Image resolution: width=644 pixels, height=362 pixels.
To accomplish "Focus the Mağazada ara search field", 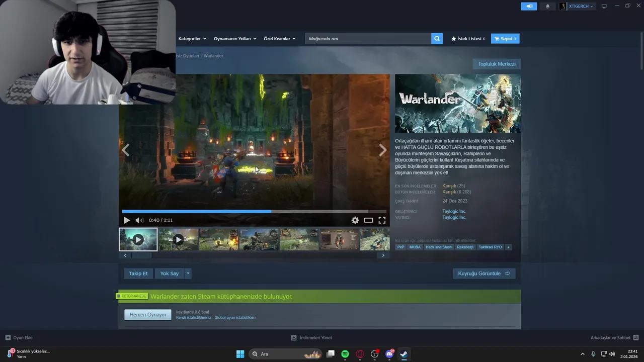I will (368, 39).
